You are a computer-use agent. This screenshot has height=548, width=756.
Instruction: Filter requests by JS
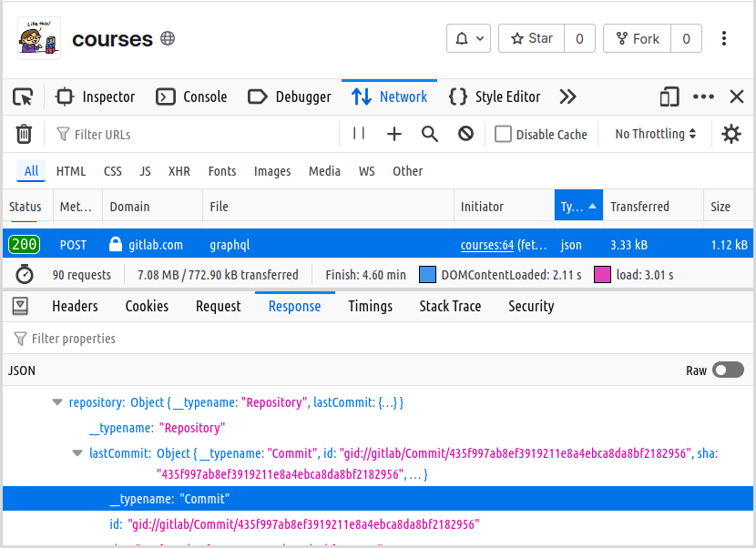click(145, 171)
